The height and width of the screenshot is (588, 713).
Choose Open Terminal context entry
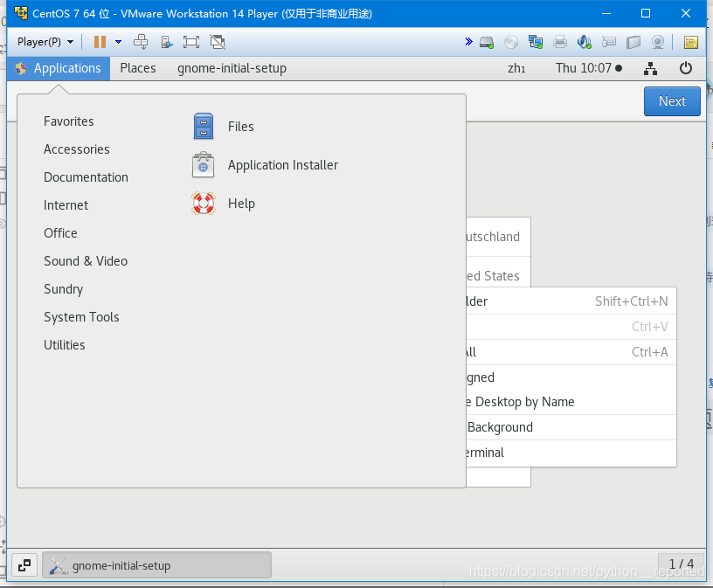coord(571,453)
